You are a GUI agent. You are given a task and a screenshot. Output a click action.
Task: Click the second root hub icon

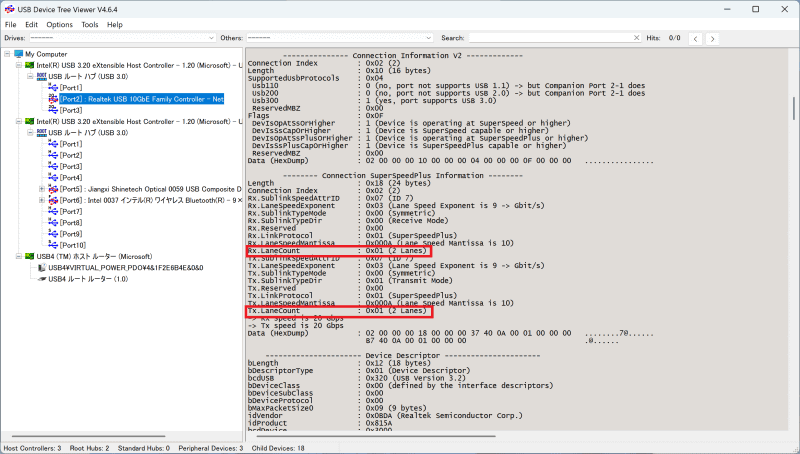[x=42, y=132]
